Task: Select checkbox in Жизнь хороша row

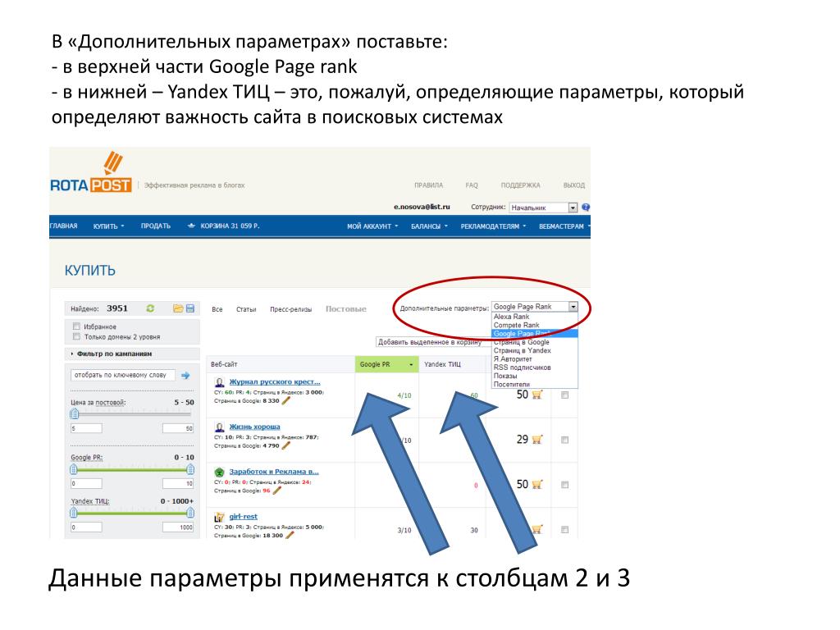Action: coord(564,440)
